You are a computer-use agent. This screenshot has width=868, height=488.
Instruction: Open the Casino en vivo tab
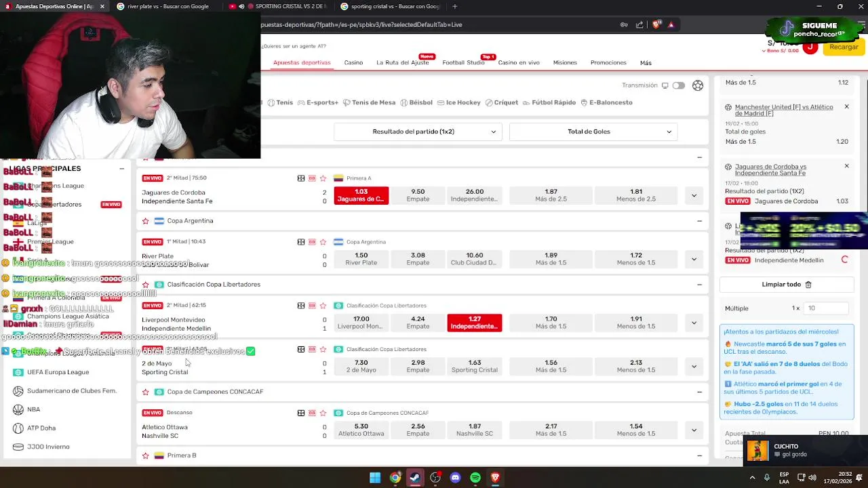click(519, 62)
